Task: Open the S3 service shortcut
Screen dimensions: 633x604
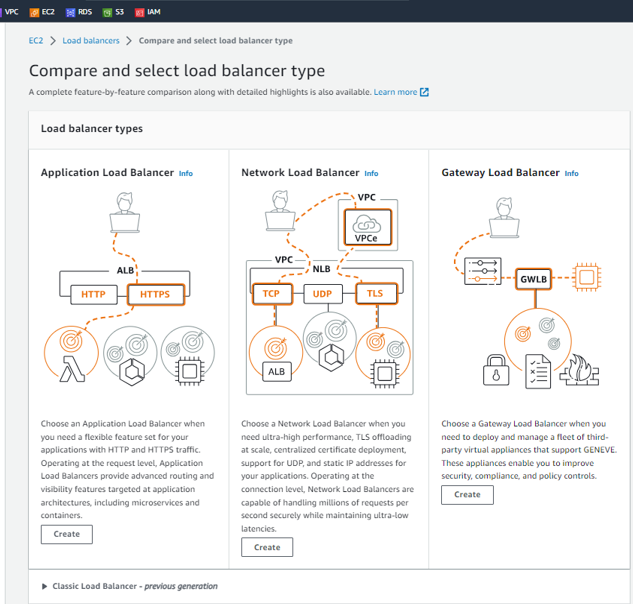Action: pyautogui.click(x=113, y=12)
